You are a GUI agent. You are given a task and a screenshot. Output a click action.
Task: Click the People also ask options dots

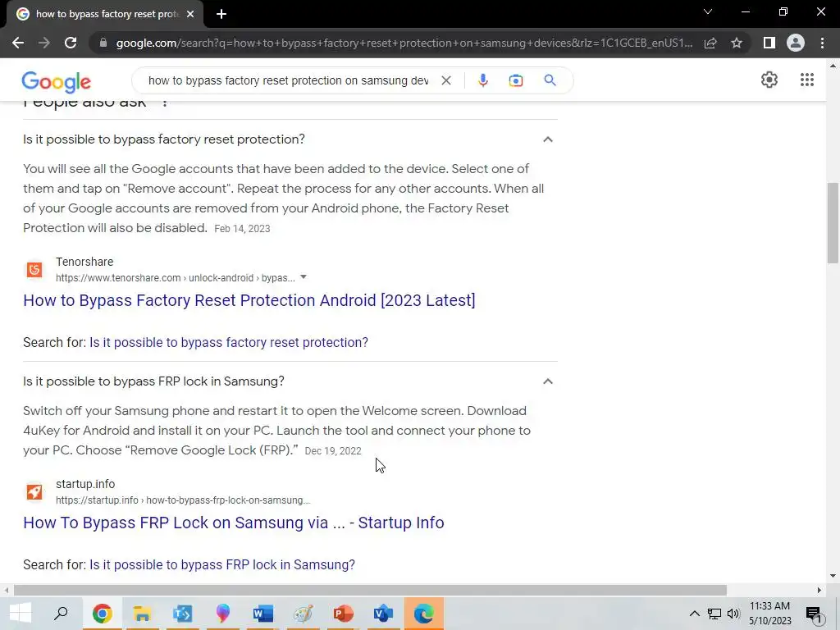[x=164, y=103]
